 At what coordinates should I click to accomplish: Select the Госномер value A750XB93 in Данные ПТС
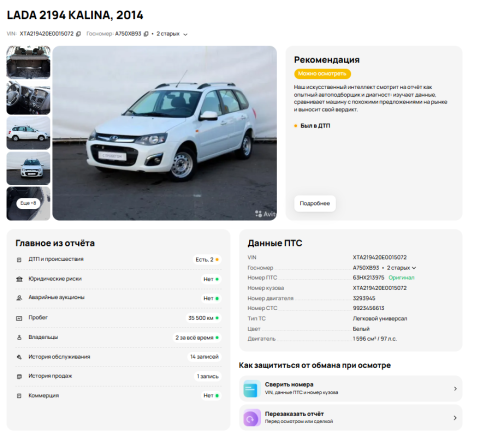(366, 268)
